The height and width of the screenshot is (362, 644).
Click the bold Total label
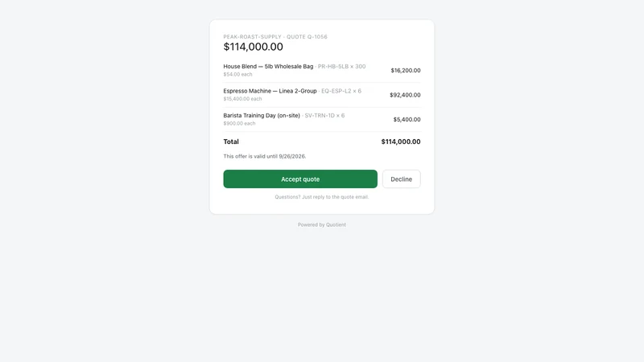tap(231, 142)
